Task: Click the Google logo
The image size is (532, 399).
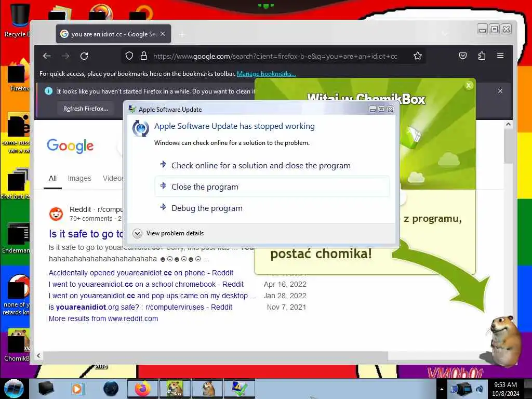Action: point(70,146)
